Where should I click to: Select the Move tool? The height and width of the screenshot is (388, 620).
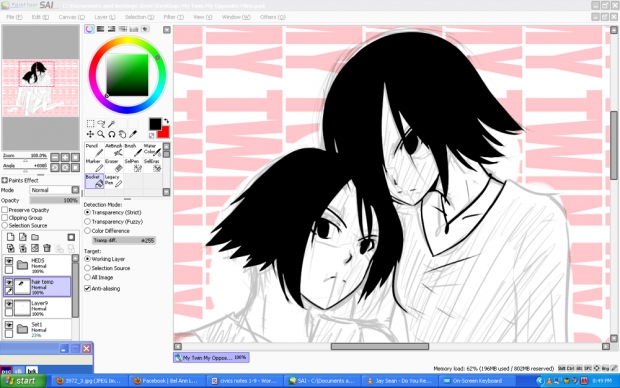tap(90, 134)
